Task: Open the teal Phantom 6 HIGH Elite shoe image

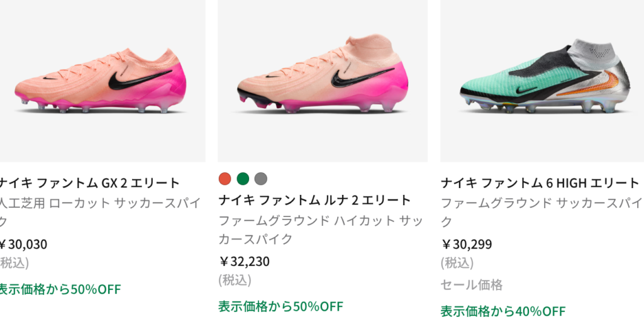Action: [541, 81]
